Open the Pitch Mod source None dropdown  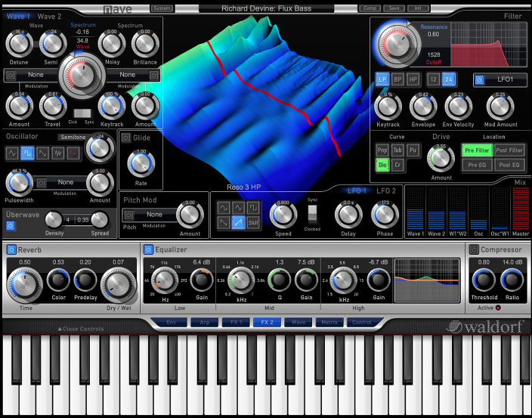(154, 215)
